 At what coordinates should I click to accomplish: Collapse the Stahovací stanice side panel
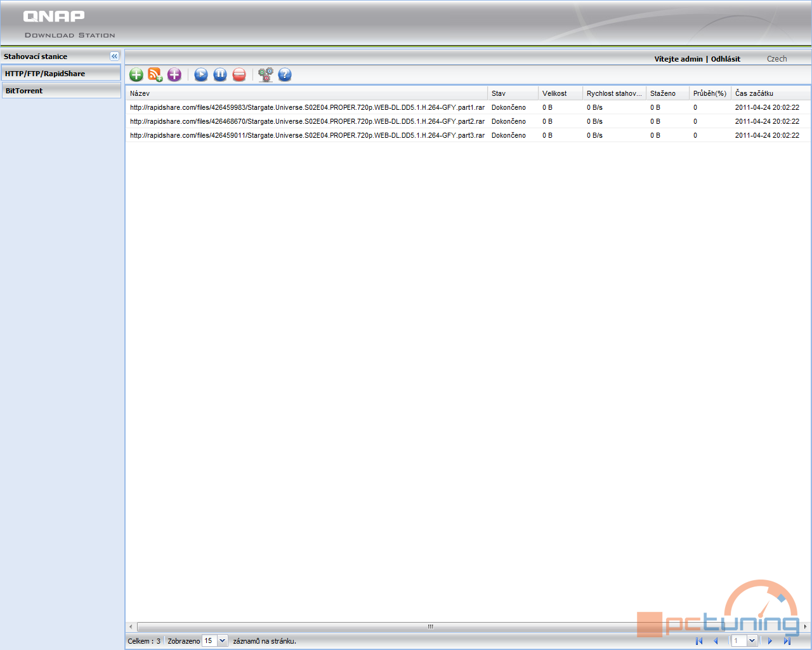pyautogui.click(x=114, y=56)
